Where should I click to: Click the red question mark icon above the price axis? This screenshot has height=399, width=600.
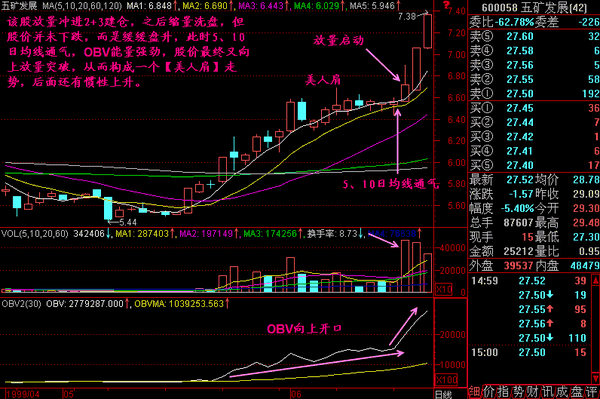point(446,5)
